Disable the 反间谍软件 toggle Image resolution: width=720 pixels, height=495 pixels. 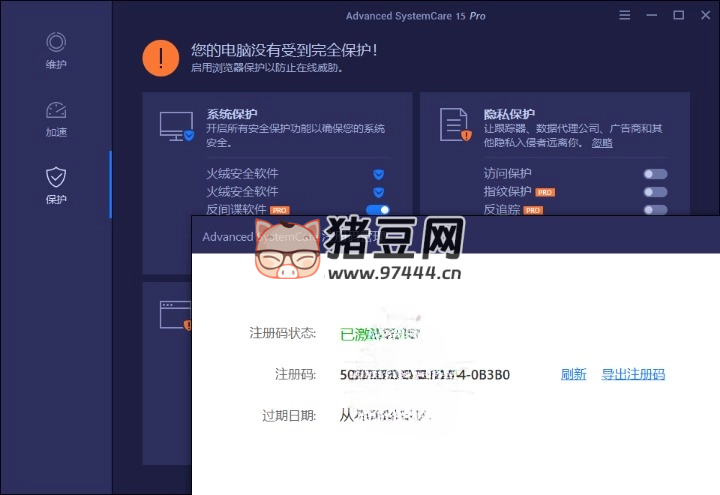point(377,210)
